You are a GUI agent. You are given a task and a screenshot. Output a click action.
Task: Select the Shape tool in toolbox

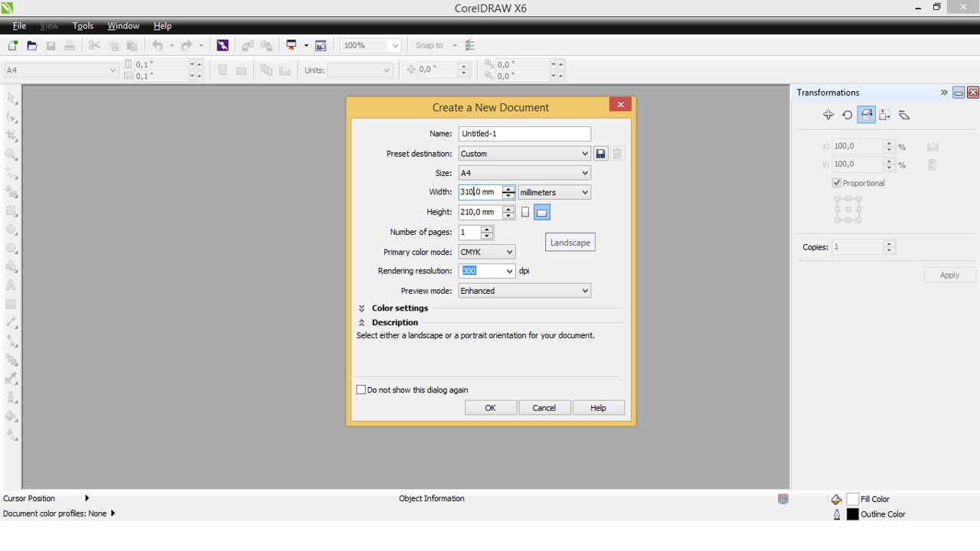[x=11, y=117]
